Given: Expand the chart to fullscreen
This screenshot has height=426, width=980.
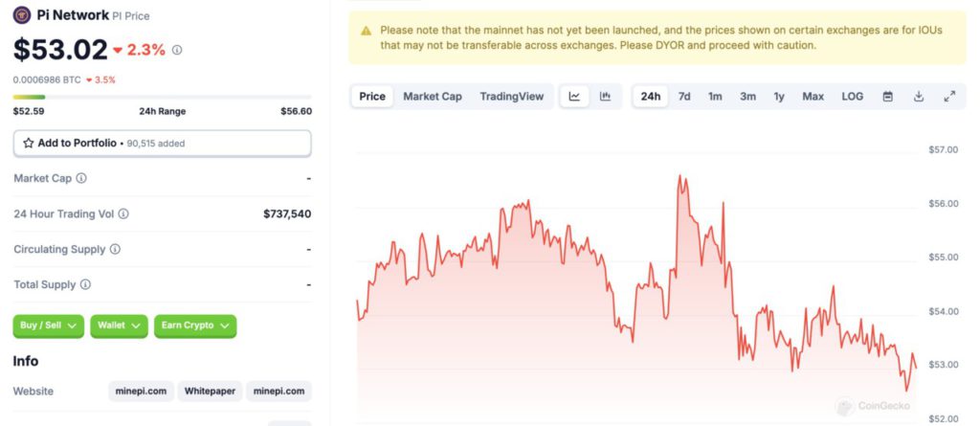Looking at the screenshot, I should click(949, 97).
